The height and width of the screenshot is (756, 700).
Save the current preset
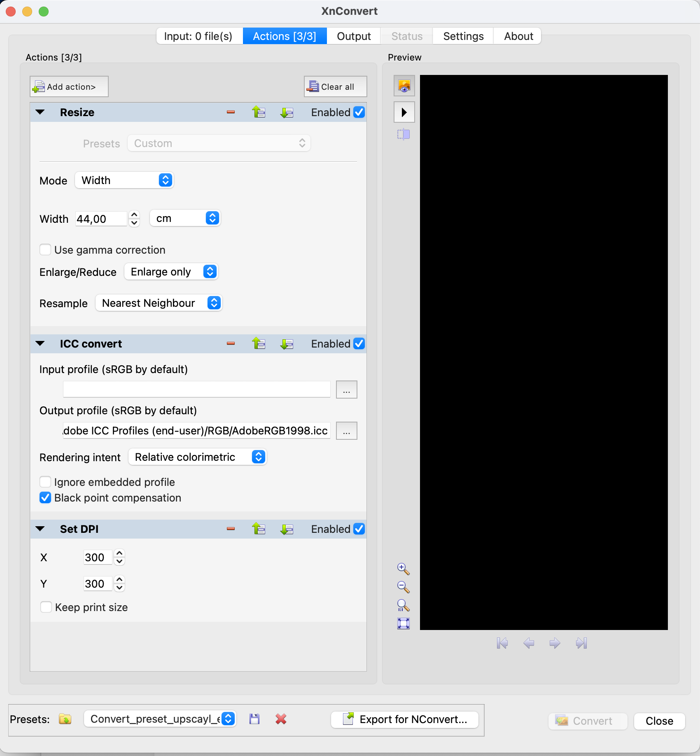[254, 719]
